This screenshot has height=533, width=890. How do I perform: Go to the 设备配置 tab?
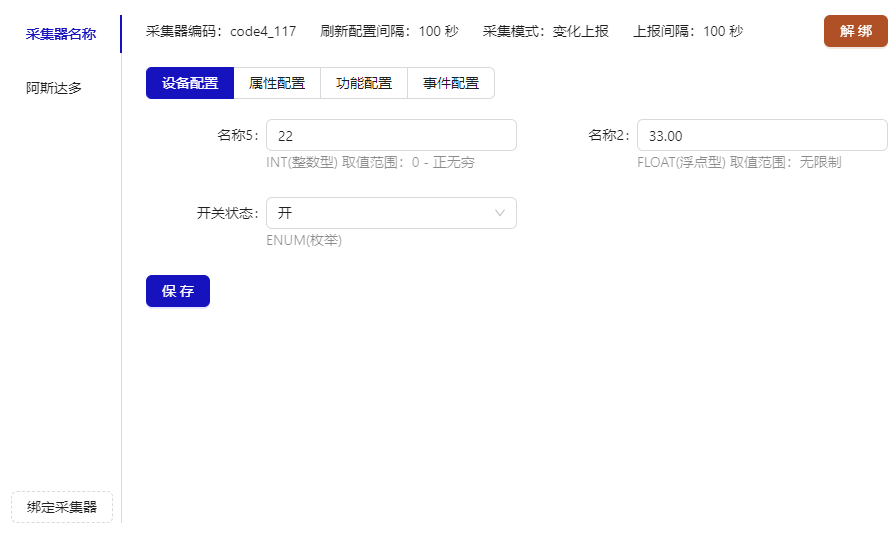[190, 83]
